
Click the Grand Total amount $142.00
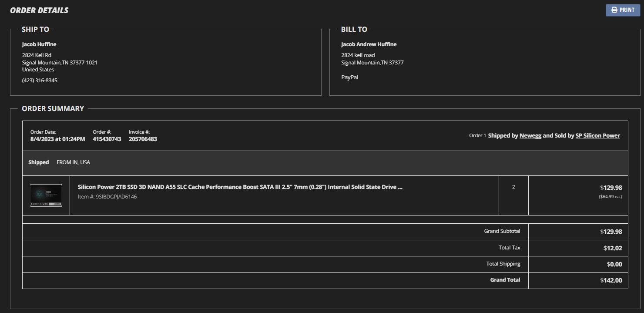tap(611, 280)
